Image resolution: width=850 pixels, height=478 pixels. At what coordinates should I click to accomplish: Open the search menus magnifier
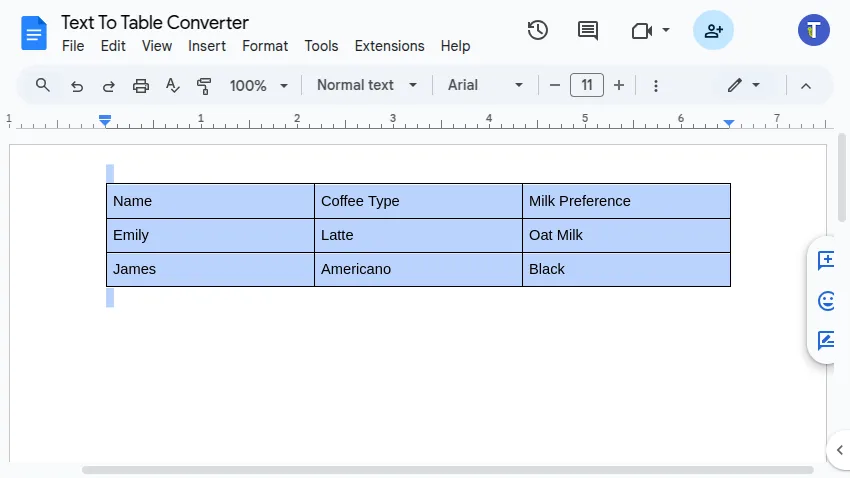[x=43, y=85]
